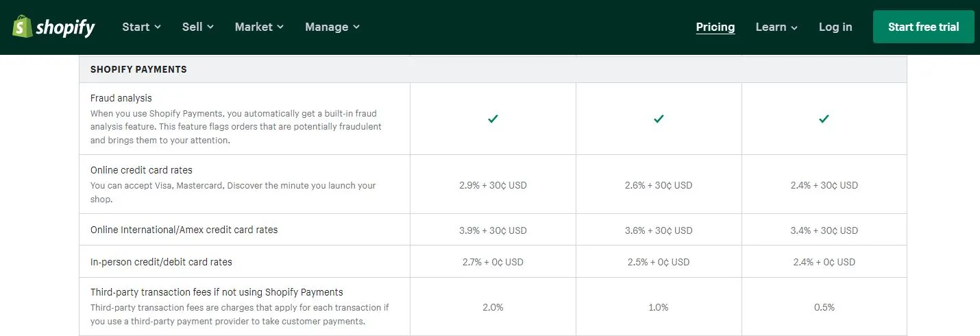Expand the Start menu chevron
The height and width of the screenshot is (336, 980).
click(x=158, y=27)
